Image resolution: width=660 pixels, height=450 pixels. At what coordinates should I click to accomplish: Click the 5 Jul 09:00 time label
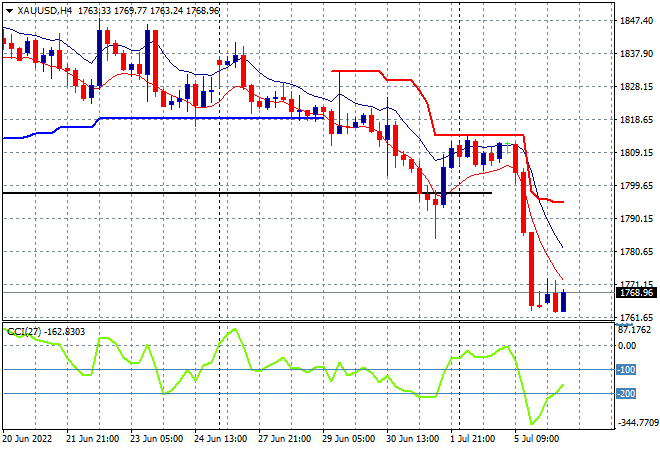point(537,439)
